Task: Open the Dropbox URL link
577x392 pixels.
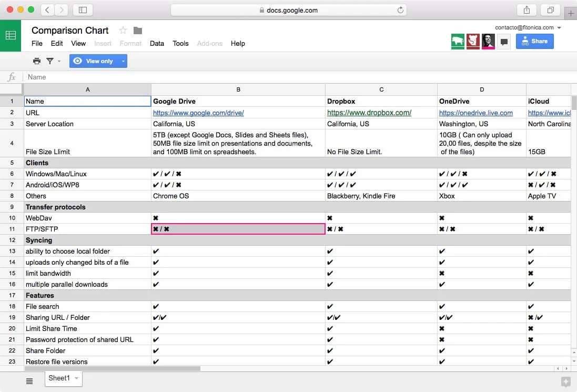Action: click(x=369, y=113)
